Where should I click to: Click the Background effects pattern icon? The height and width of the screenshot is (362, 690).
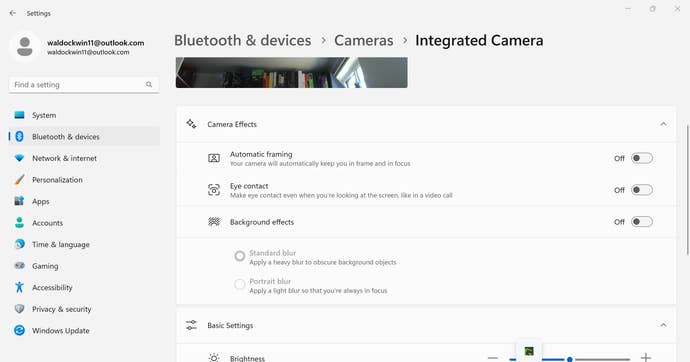coord(214,222)
